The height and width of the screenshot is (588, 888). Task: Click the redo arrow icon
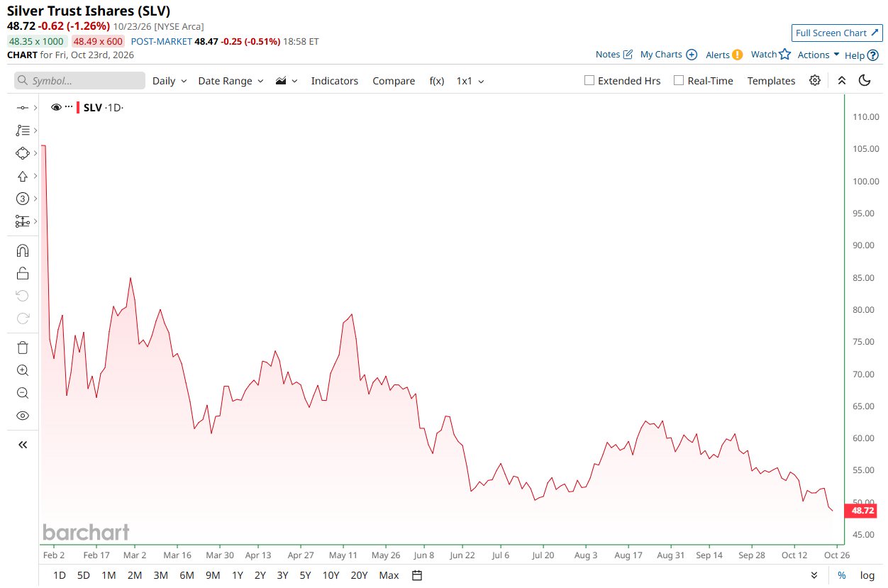click(x=22, y=318)
